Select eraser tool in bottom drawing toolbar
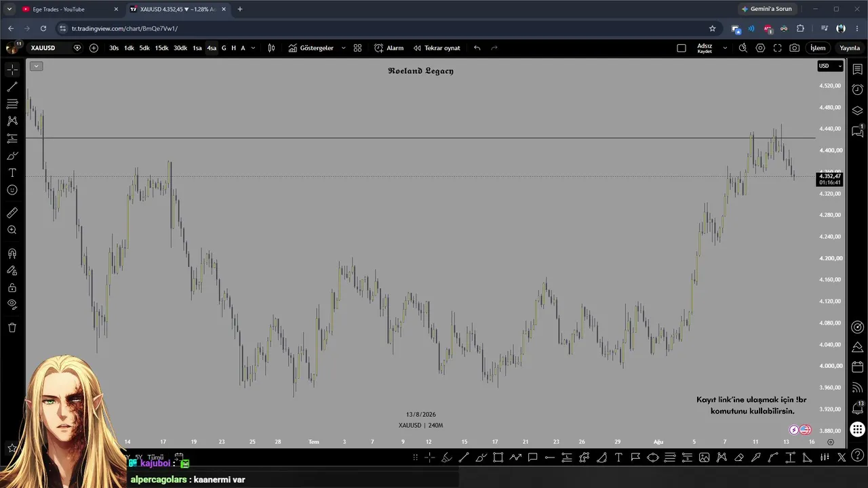Screen dimensions: 868x488 (x=738, y=457)
